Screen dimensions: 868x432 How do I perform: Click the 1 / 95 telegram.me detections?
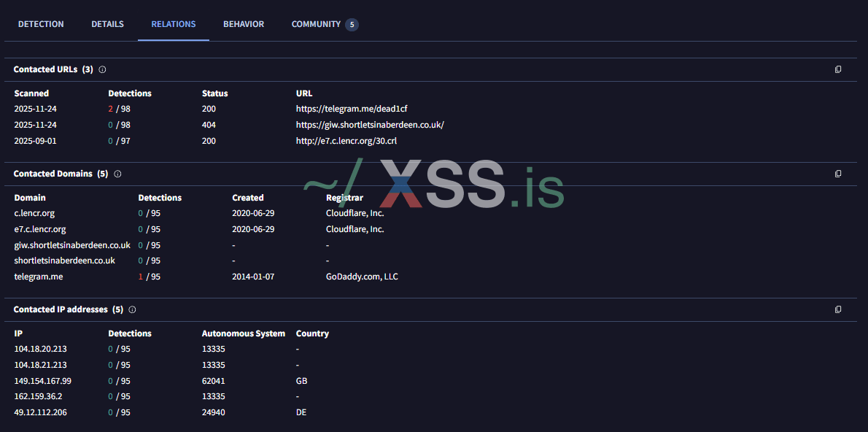(x=149, y=277)
